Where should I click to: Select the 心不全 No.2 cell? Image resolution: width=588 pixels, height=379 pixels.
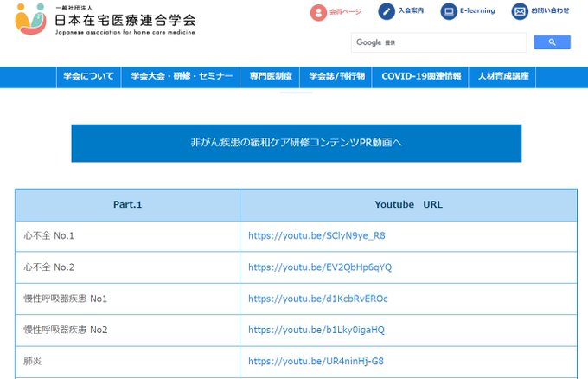[127, 267]
